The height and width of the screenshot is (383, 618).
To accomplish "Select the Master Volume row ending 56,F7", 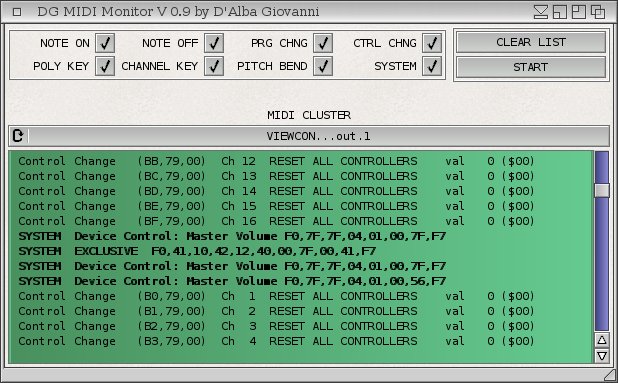I will tap(301, 281).
